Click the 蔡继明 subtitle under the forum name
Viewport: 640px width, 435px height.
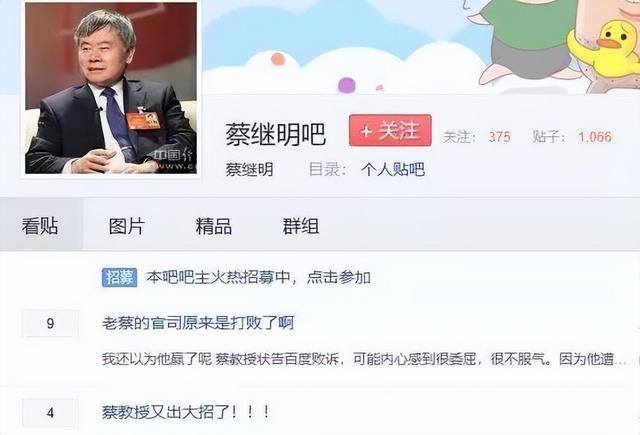coord(249,169)
